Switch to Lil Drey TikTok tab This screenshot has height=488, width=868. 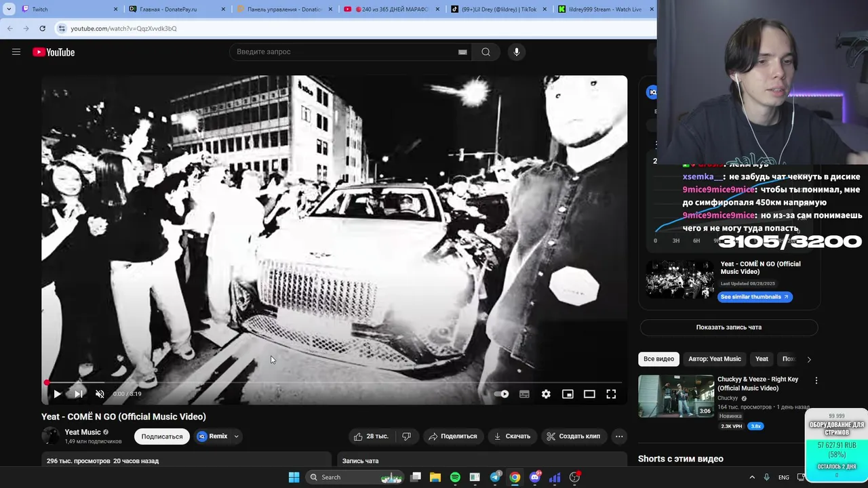point(498,9)
